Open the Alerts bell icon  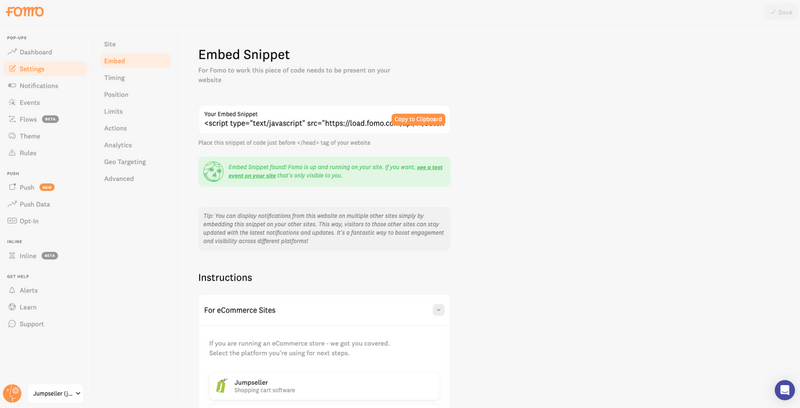click(12, 290)
